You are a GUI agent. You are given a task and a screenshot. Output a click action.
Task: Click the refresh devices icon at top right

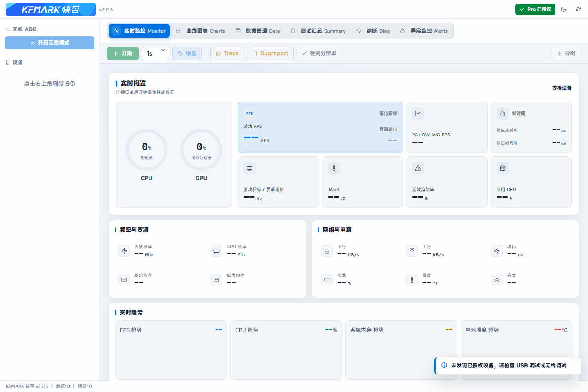pyautogui.click(x=579, y=9)
